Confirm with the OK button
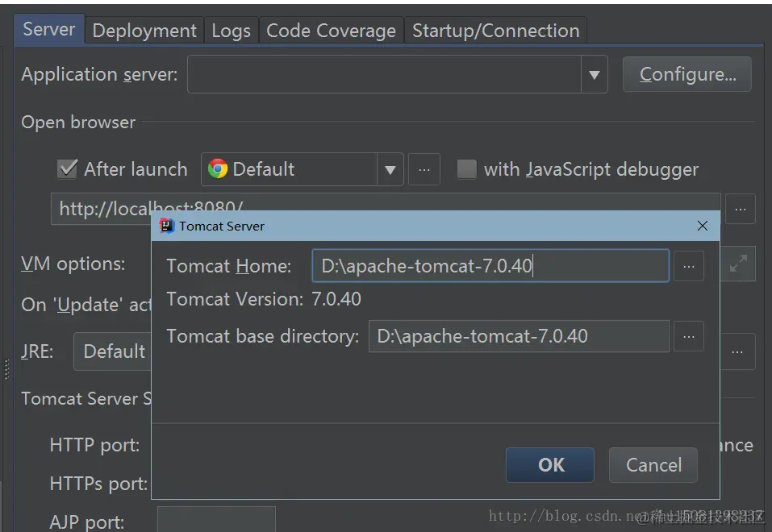The height and width of the screenshot is (532, 772). click(x=550, y=464)
